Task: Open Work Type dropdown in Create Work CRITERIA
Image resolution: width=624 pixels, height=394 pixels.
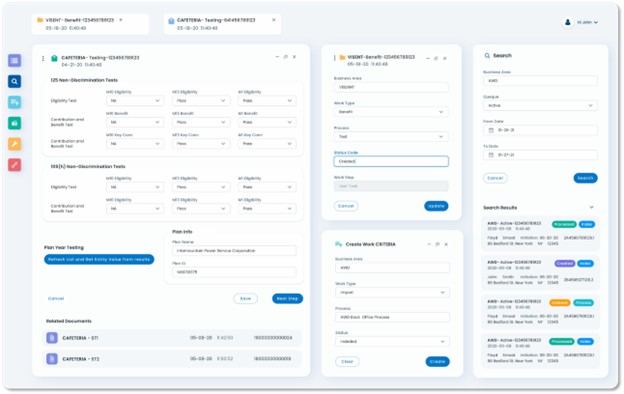Action: (x=392, y=293)
